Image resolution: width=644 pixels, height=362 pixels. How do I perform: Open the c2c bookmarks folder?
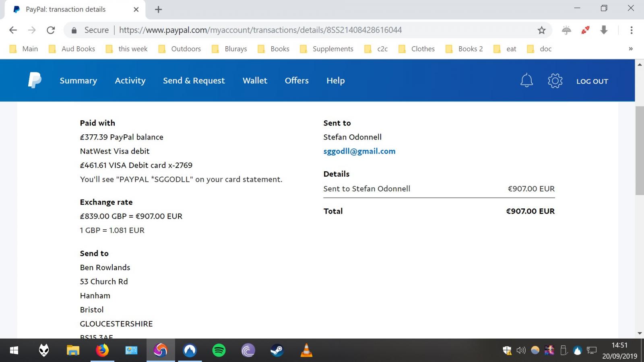click(376, 49)
